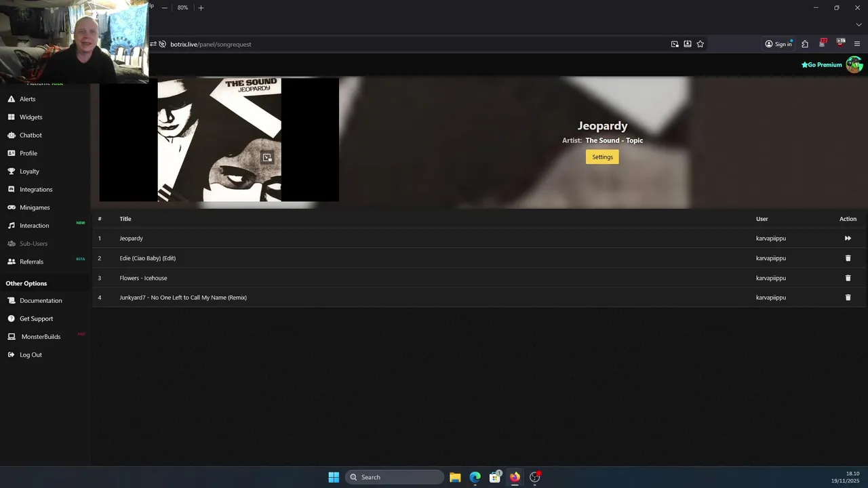Viewport: 868px width, 488px height.
Task: Click the Edie (Ciao Baby) (Edit) title
Action: pos(148,258)
